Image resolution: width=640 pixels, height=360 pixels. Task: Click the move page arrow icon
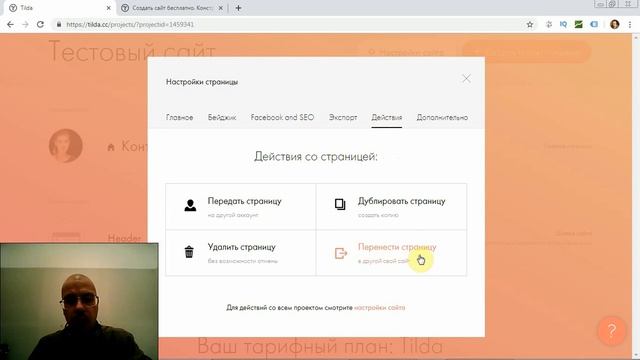pos(341,253)
